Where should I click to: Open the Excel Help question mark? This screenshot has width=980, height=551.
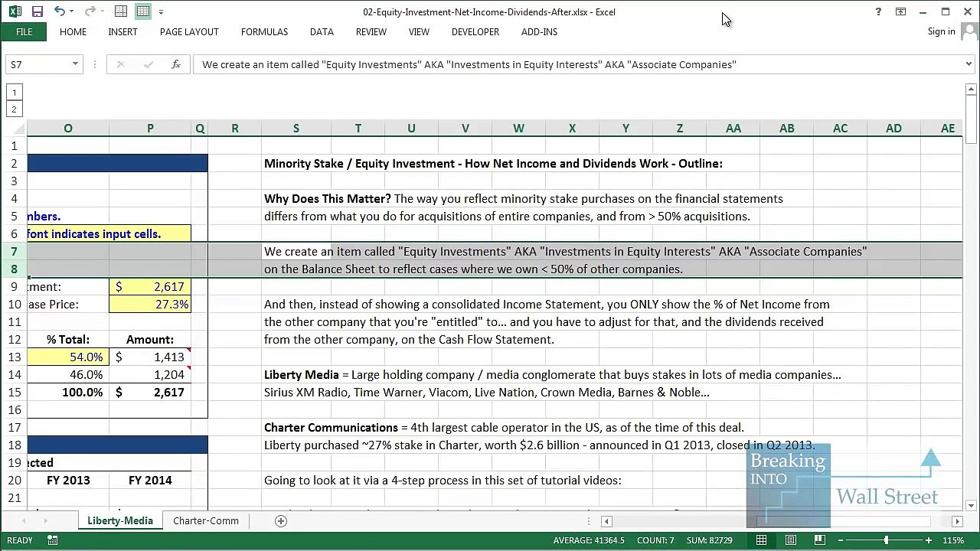[x=878, y=11]
